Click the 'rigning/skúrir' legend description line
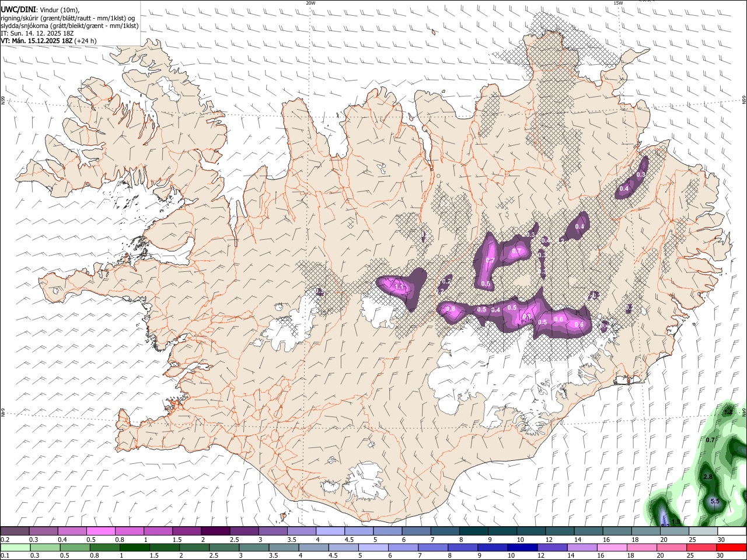 pos(68,18)
